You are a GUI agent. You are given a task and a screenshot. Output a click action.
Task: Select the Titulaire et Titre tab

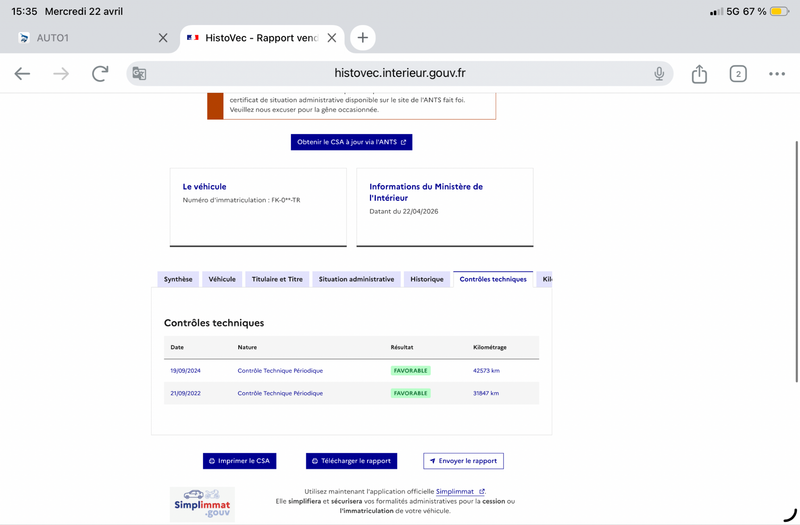coord(277,279)
